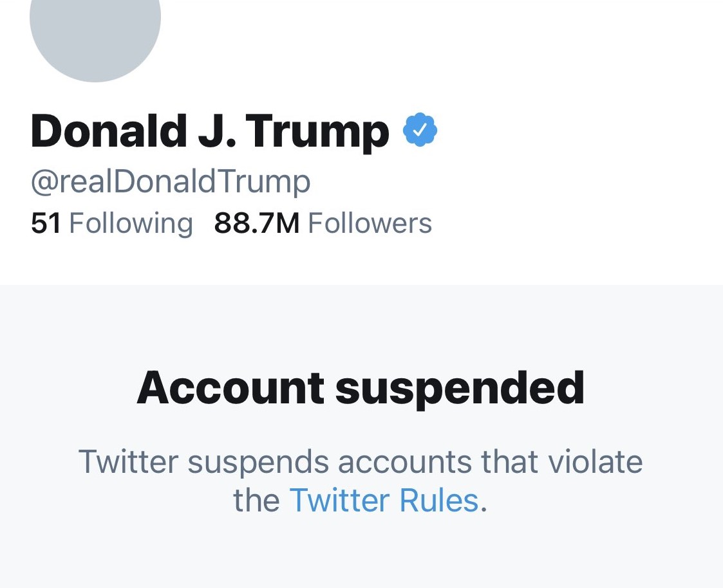Viewport: 723px width, 588px height.
Task: Select the Donald J. Trump display name
Action: pos(210,132)
